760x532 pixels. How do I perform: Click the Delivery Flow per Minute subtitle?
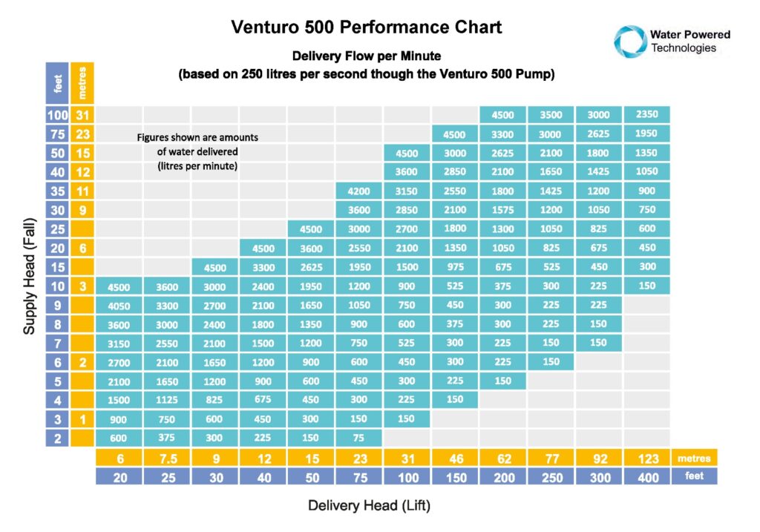(x=367, y=56)
